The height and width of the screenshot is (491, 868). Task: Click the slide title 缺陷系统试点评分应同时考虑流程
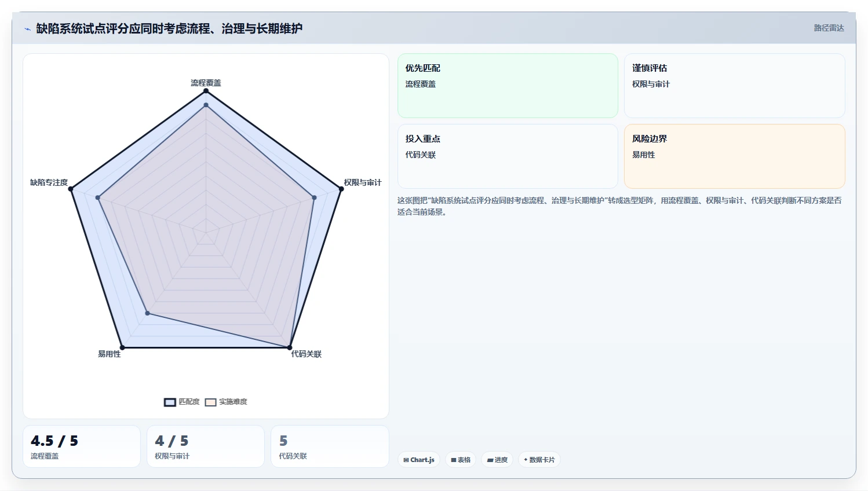click(169, 28)
